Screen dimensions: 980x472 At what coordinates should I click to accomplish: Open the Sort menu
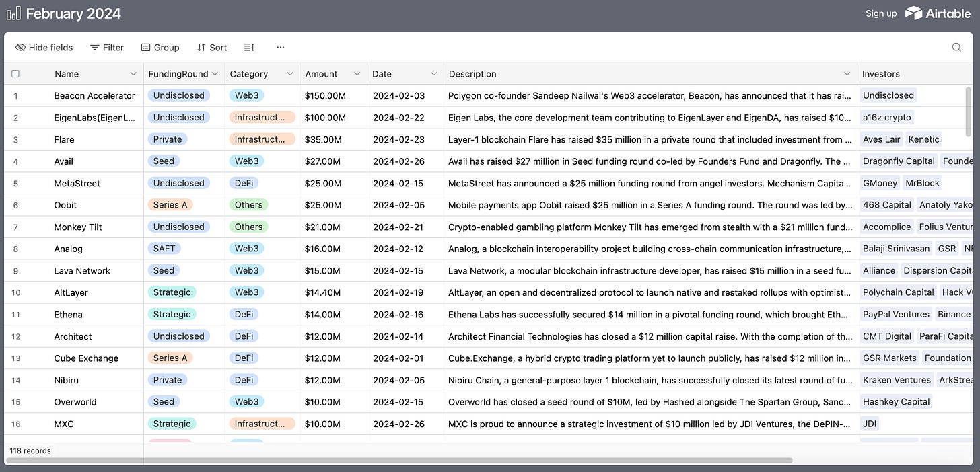pos(212,48)
